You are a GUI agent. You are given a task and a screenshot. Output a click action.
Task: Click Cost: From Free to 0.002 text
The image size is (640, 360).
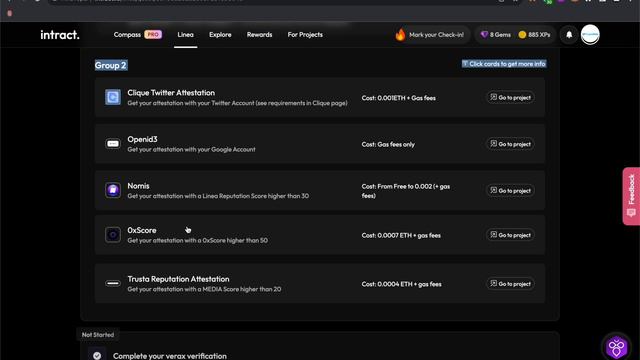click(406, 191)
